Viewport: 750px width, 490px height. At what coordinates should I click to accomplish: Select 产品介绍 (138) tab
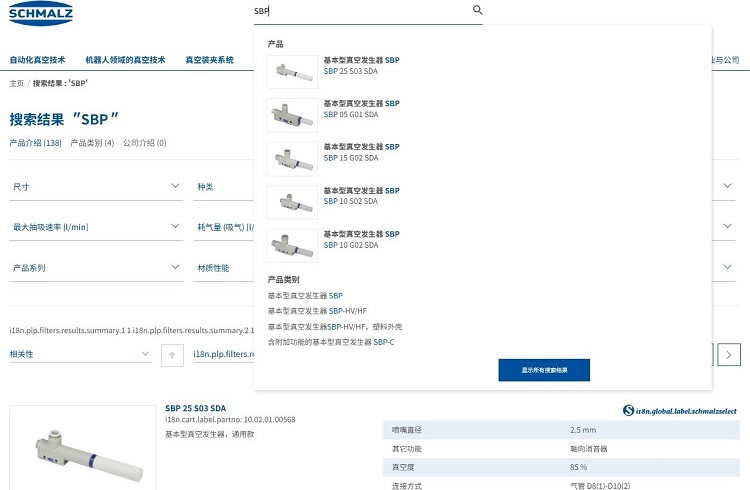click(35, 143)
